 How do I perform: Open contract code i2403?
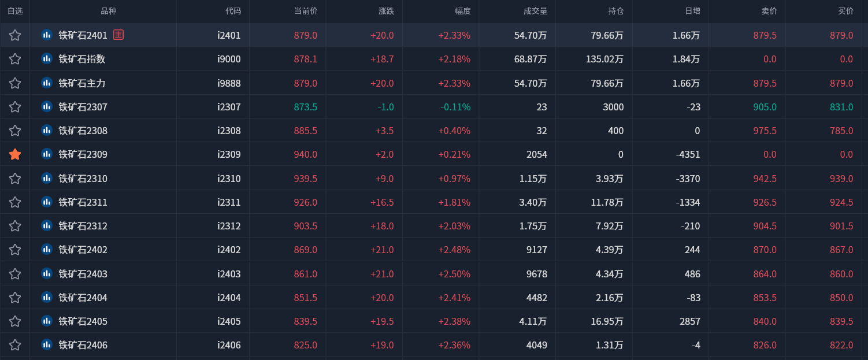click(229, 274)
